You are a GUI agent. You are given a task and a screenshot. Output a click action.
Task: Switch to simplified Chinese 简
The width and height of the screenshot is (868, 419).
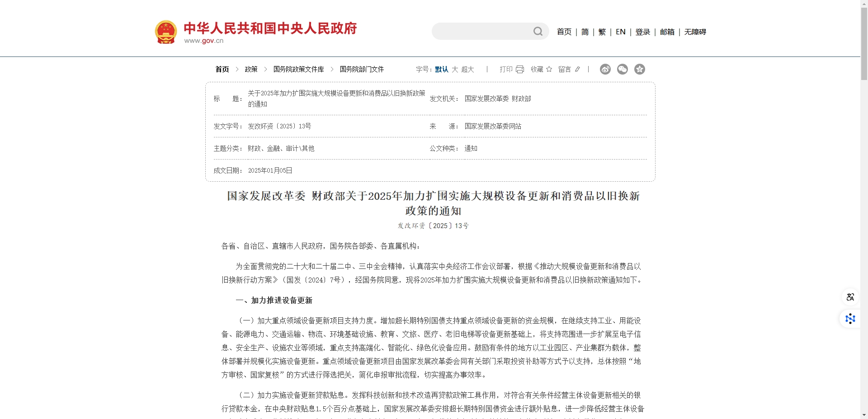[x=585, y=32]
